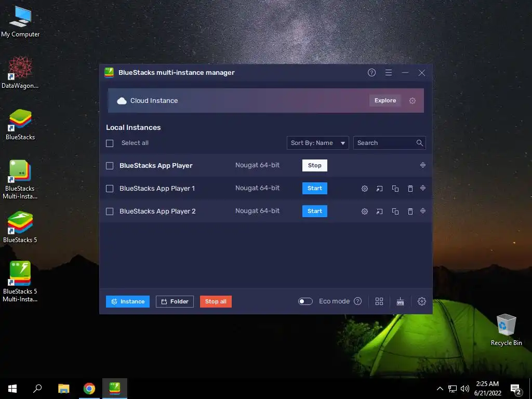Click the reorder handle for BlueStacks App Player 2

(423, 211)
